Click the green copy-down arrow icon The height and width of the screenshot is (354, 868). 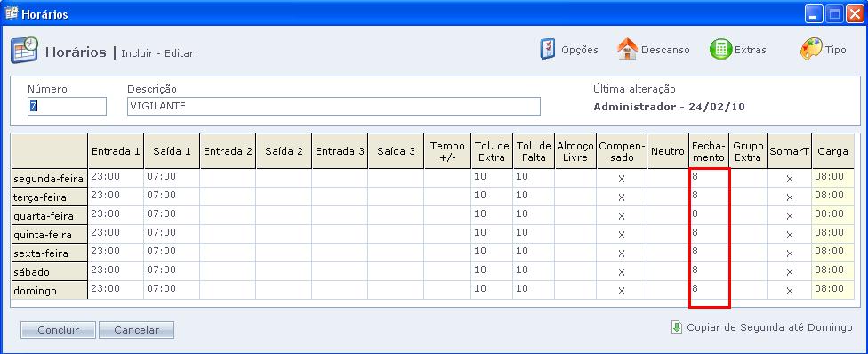click(x=677, y=326)
